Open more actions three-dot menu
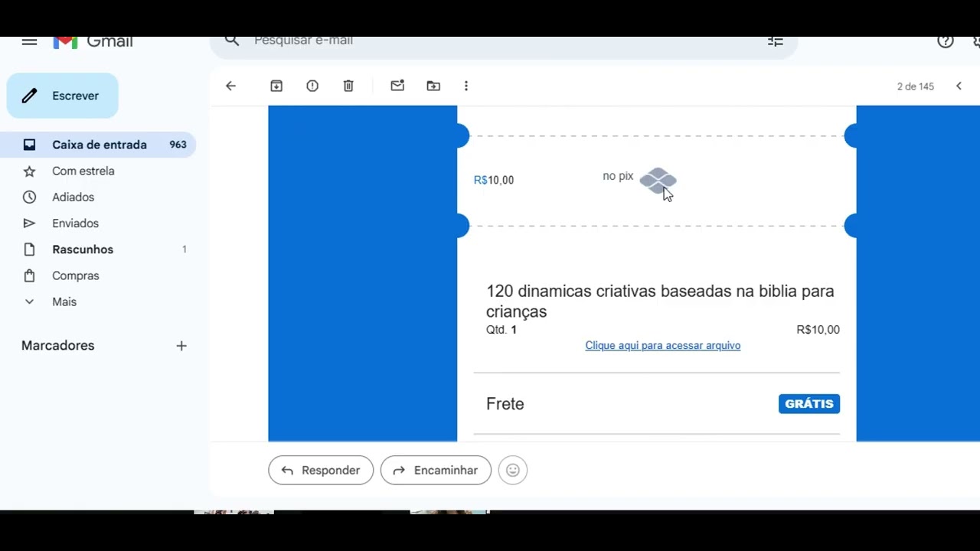 (466, 86)
